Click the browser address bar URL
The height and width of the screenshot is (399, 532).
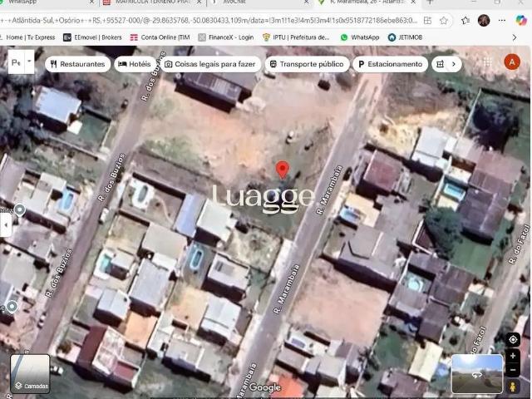(216, 20)
